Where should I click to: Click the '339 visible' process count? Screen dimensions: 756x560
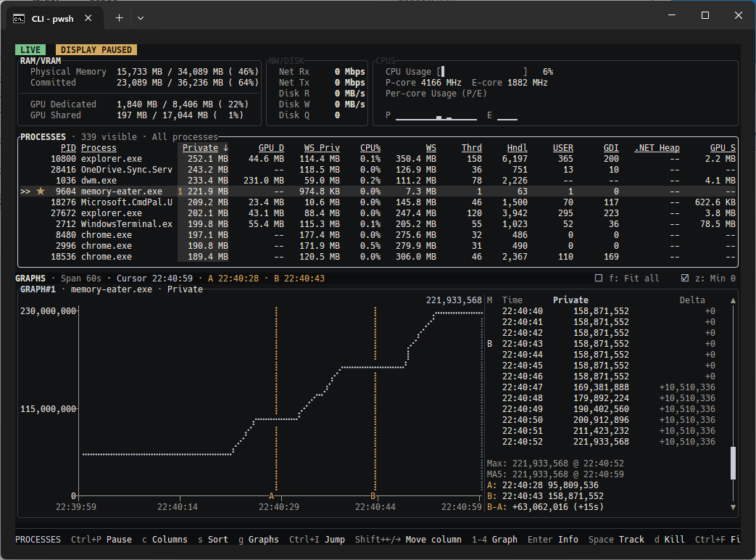pyautogui.click(x=109, y=137)
